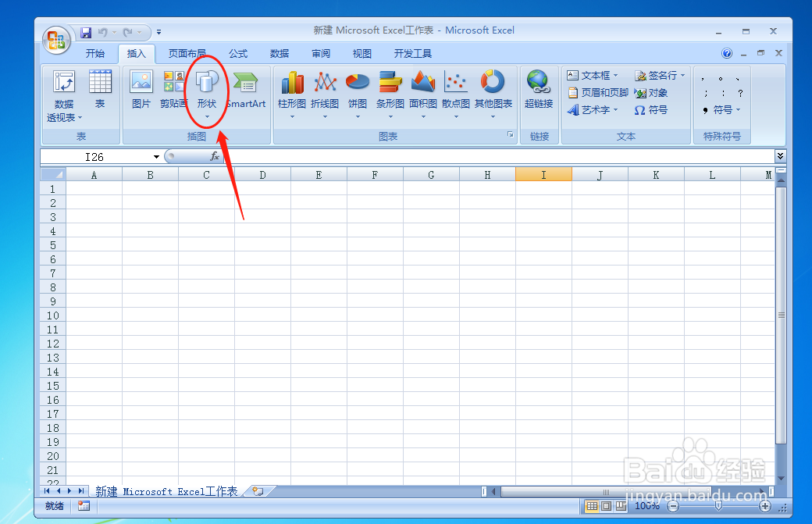Screen dimensions: 812x524
Task: Insert a Signature Line (签名行)
Action: [660, 76]
